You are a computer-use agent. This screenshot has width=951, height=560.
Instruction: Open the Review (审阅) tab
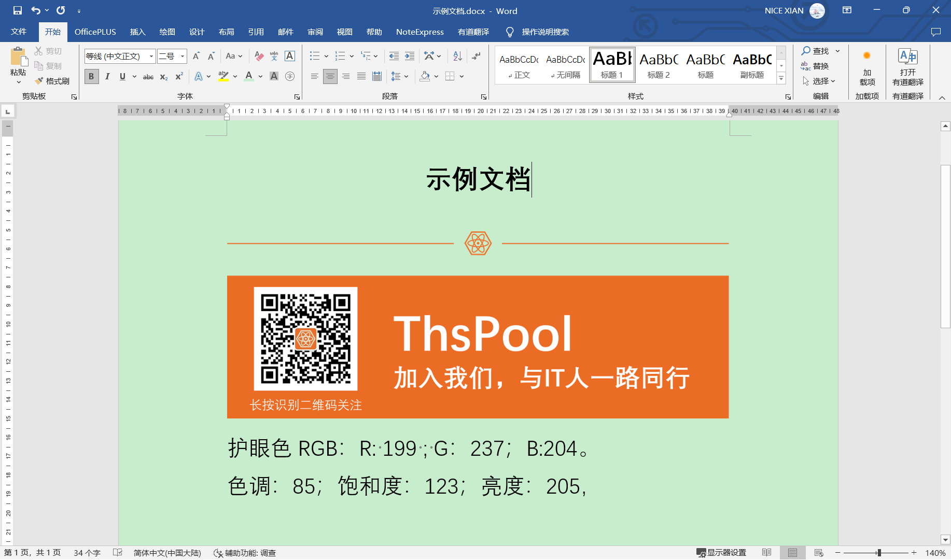click(315, 32)
